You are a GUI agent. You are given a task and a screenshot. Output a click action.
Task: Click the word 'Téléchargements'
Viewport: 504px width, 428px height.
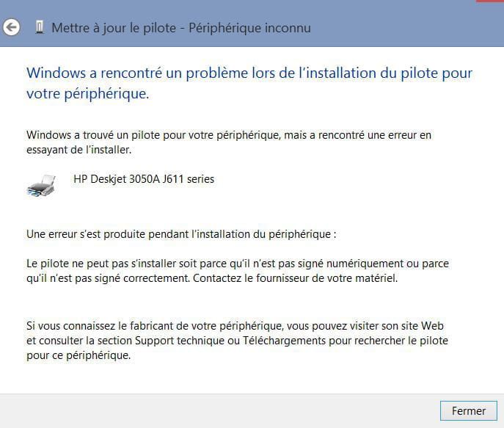284,341
